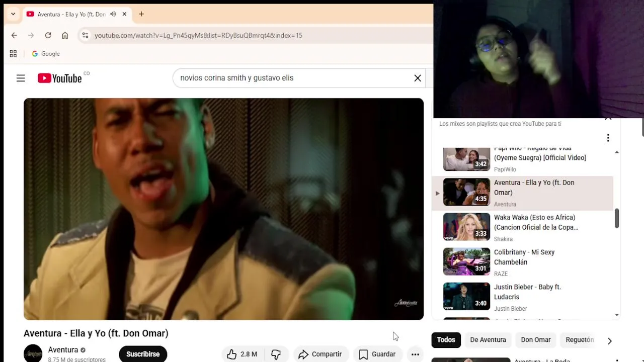644x362 pixels.
Task: Click the 8.75 M de suscriptores text
Action: tap(76, 359)
